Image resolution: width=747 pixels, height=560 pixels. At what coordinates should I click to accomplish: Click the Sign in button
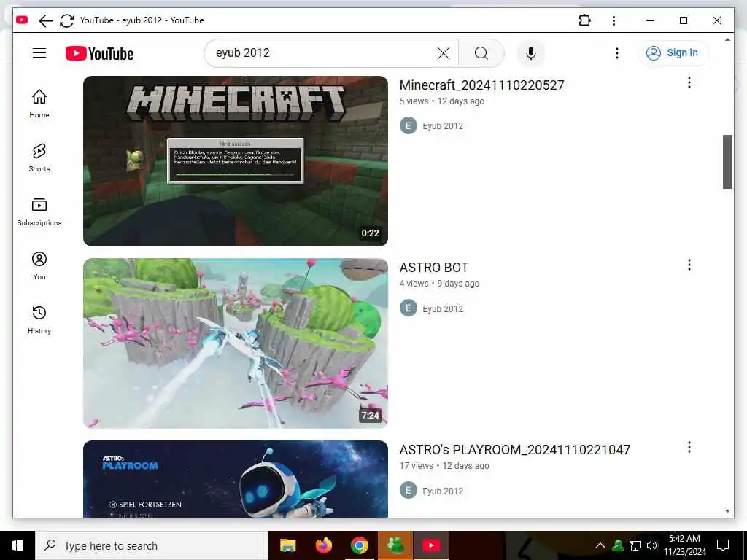pos(673,52)
